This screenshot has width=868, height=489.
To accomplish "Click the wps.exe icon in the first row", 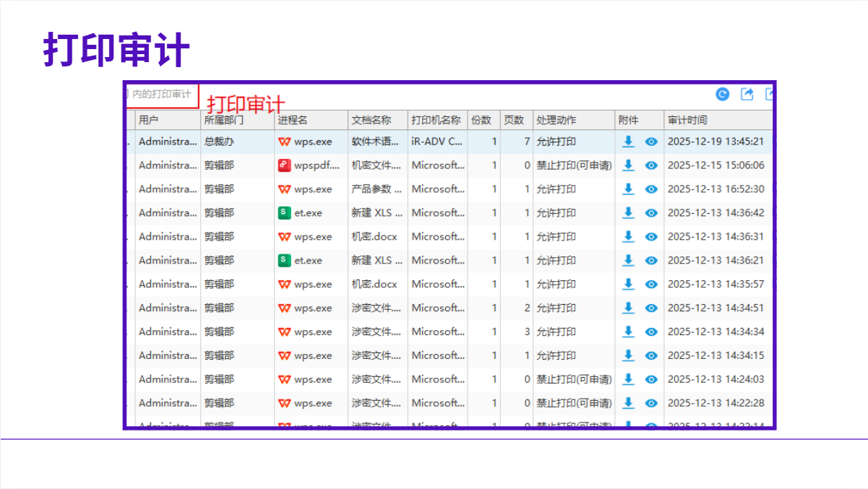I will pyautogui.click(x=285, y=142).
